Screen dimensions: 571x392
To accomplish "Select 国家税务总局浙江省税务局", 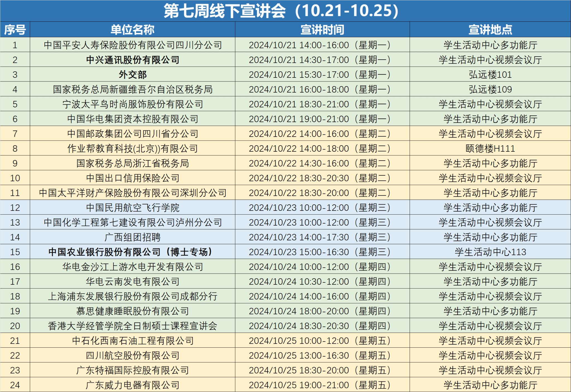I will pyautogui.click(x=133, y=163).
